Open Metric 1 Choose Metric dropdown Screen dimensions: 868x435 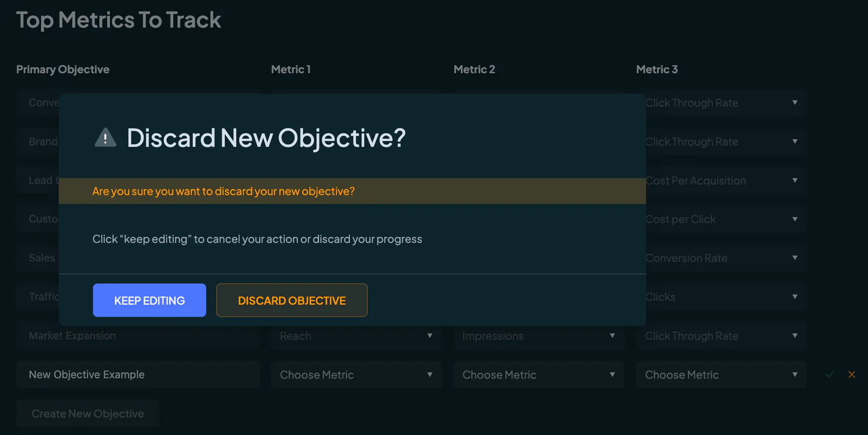point(356,375)
